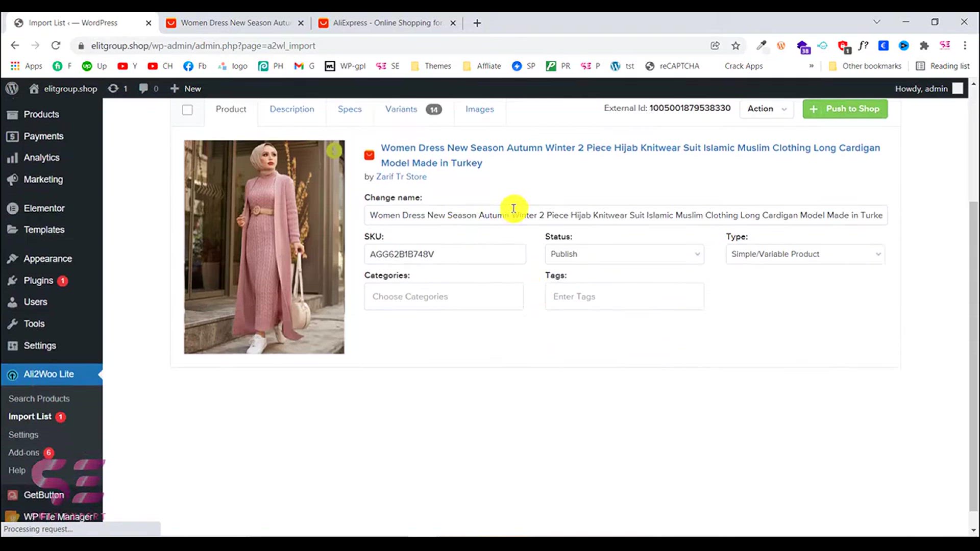Click the + New admin bar item
Screen dimensions: 980x551
(x=186, y=89)
